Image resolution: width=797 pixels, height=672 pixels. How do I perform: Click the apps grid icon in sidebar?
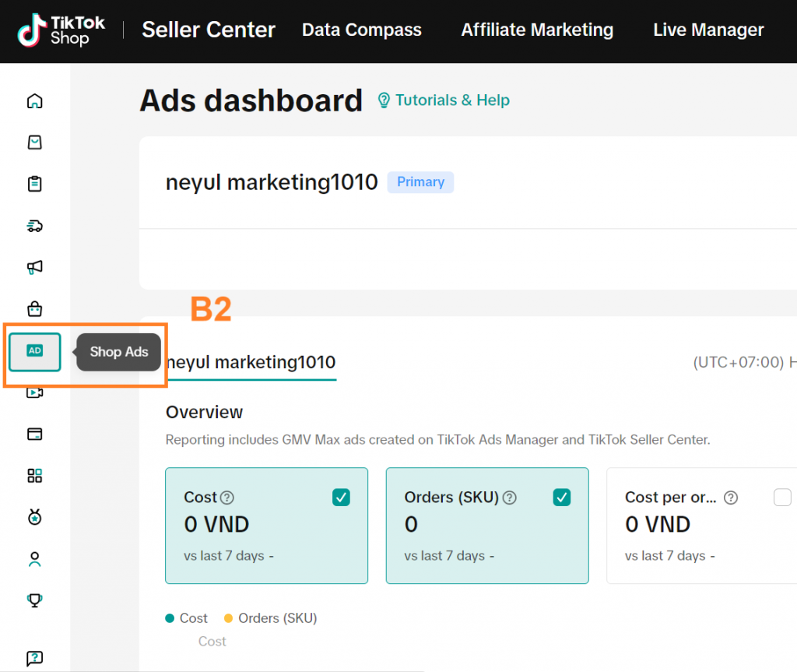click(34, 476)
